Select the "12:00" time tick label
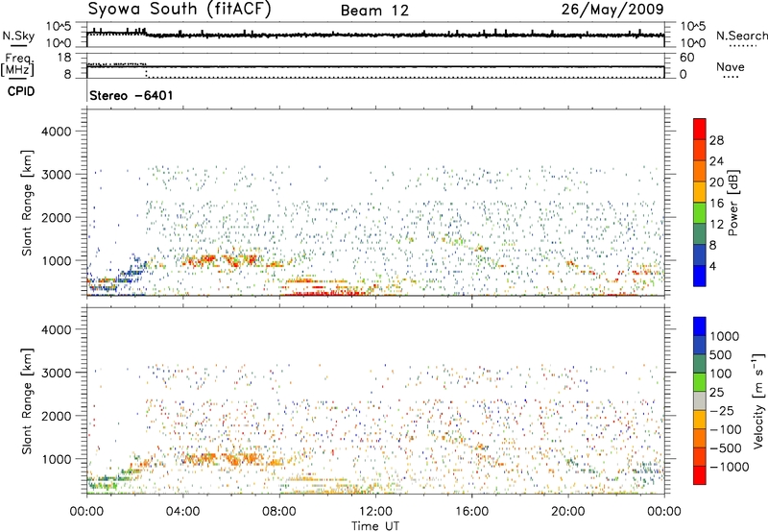 [x=375, y=512]
